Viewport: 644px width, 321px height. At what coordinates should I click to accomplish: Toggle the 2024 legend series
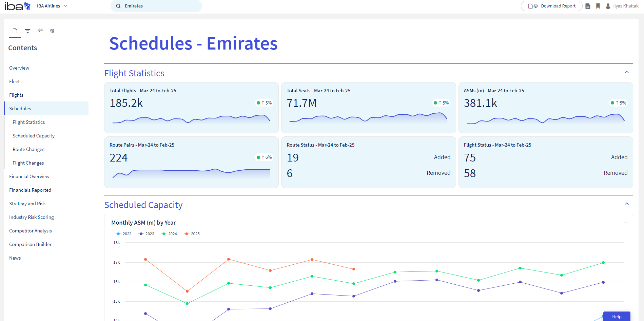point(169,234)
